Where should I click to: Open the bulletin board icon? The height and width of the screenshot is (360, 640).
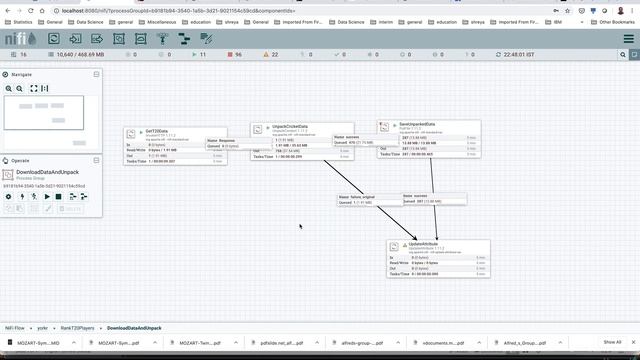(x=634, y=54)
